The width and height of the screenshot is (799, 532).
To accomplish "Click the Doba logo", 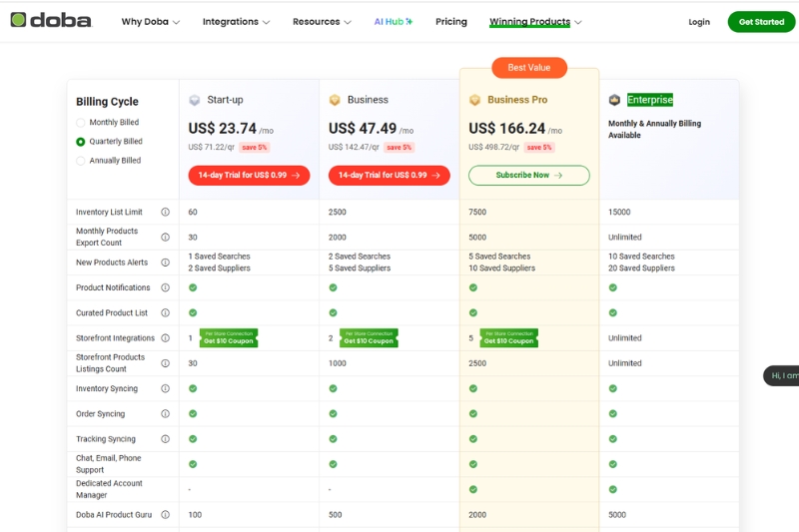I will pos(51,20).
